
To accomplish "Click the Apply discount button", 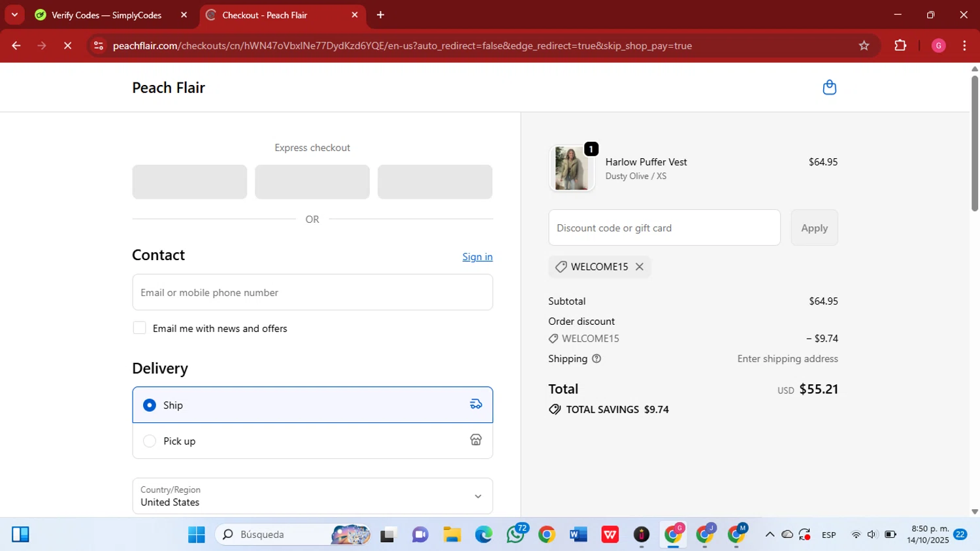I will pyautogui.click(x=814, y=228).
